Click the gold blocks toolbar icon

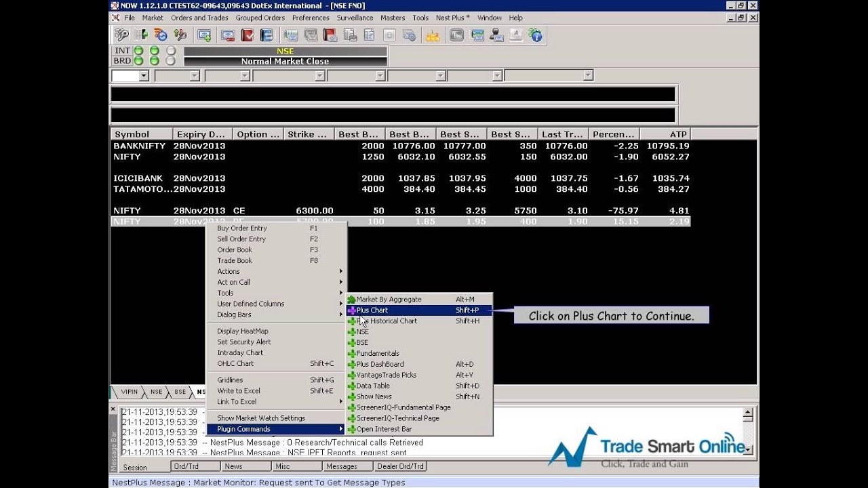(432, 35)
